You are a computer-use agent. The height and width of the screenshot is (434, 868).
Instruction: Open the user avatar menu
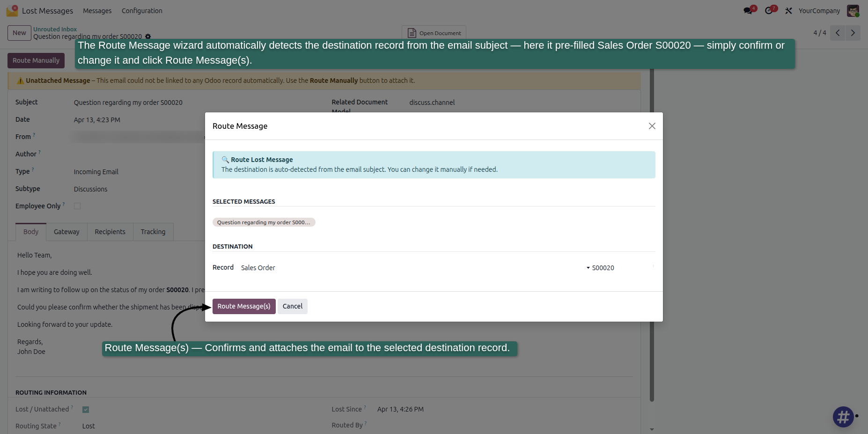(x=853, y=10)
